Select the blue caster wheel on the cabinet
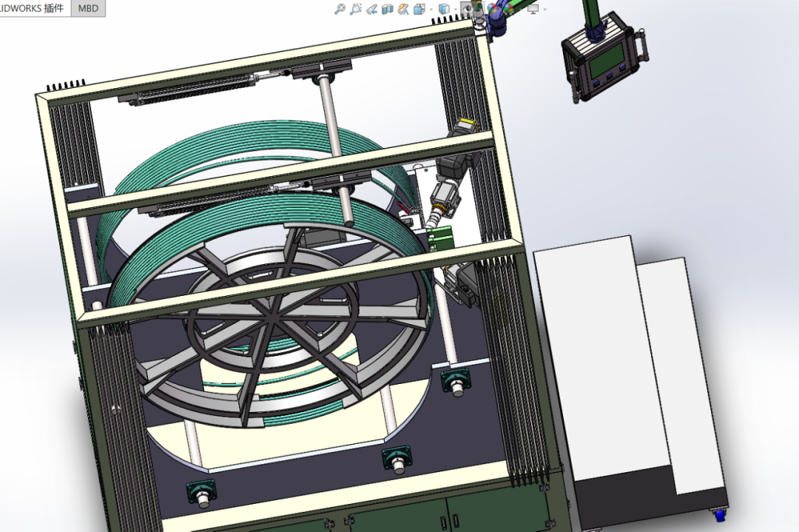 pos(720,515)
